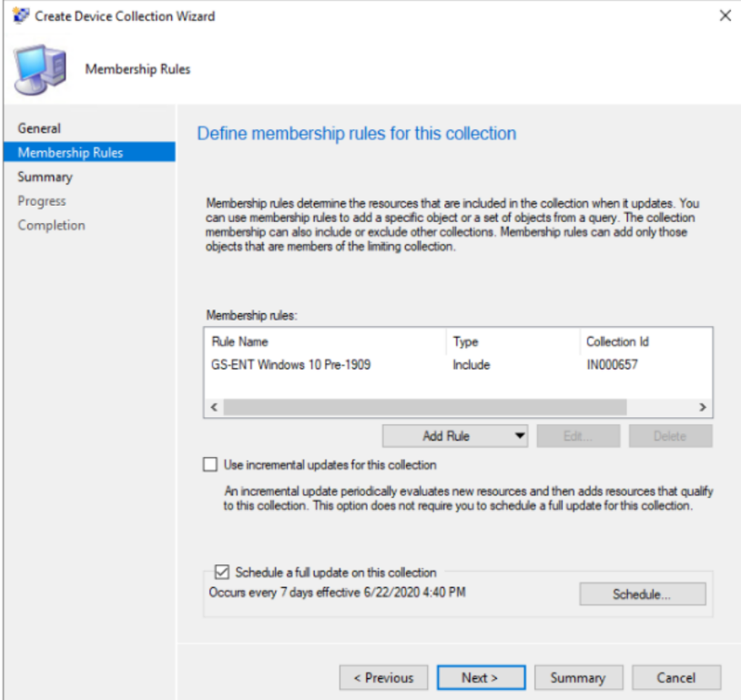
Task: Go to the General wizard step
Action: coord(39,128)
